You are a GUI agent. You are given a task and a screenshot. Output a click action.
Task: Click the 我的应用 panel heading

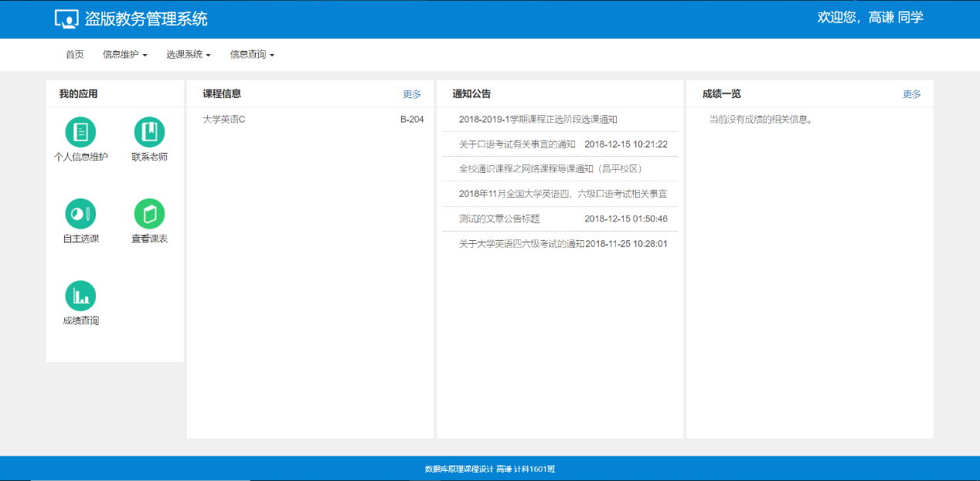click(79, 94)
